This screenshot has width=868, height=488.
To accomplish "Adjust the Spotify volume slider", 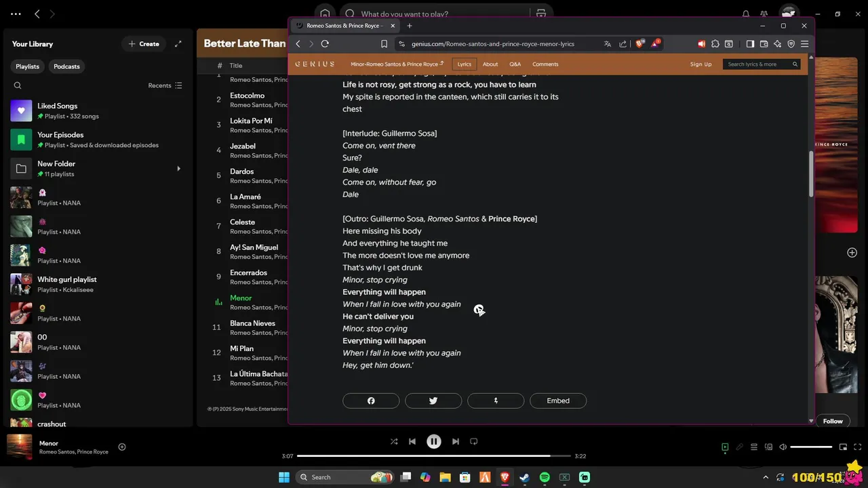I will point(811,447).
